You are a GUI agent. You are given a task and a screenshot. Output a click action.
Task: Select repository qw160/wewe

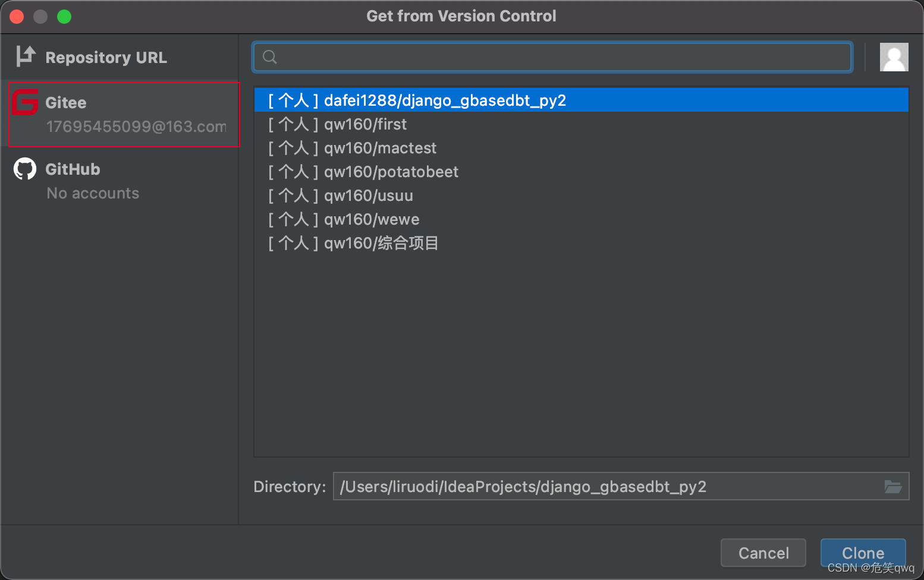582,219
